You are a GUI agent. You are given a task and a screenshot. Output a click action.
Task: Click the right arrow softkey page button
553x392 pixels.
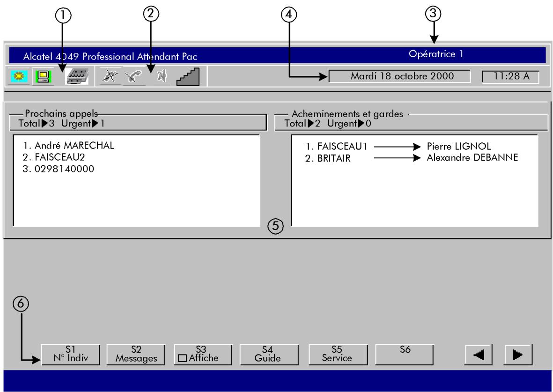[x=518, y=355]
